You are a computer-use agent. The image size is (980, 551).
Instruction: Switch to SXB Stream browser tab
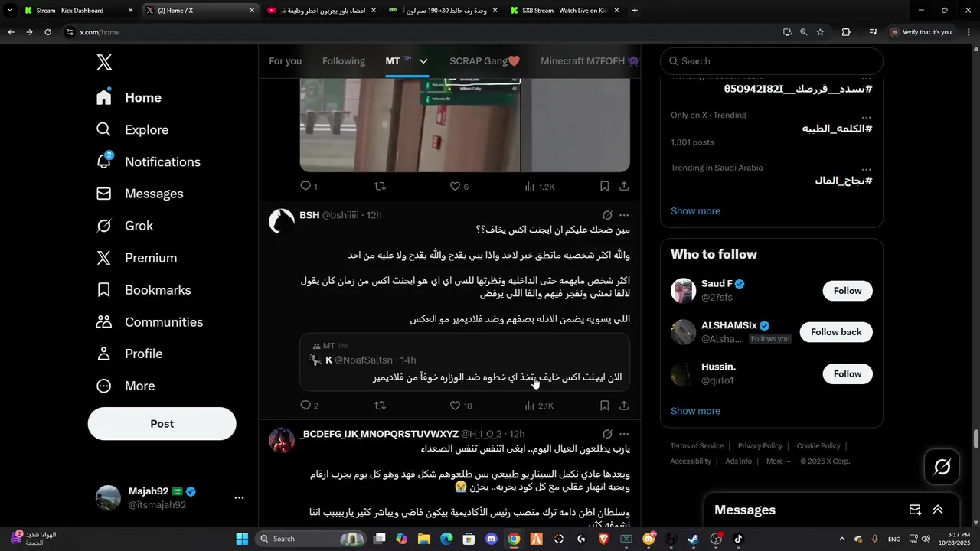[x=565, y=11]
